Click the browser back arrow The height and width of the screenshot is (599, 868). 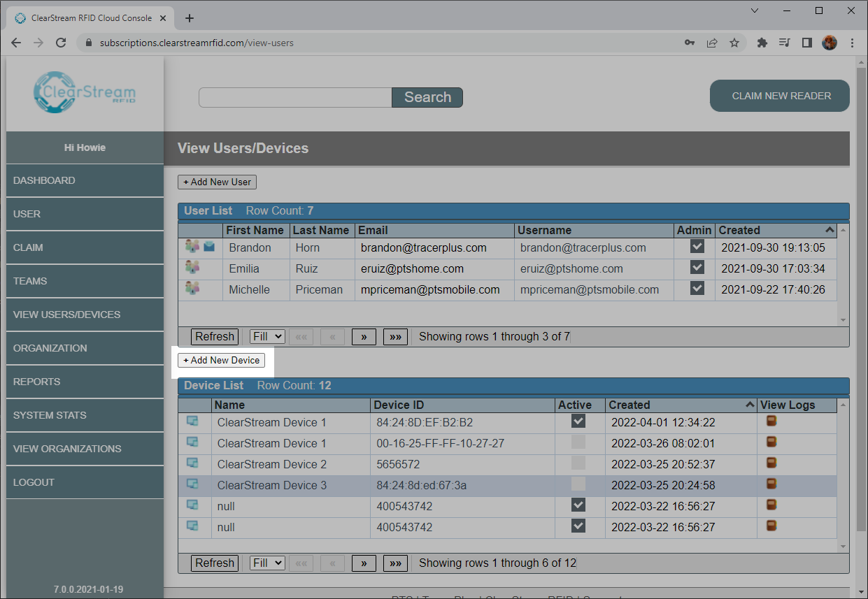[x=16, y=43]
